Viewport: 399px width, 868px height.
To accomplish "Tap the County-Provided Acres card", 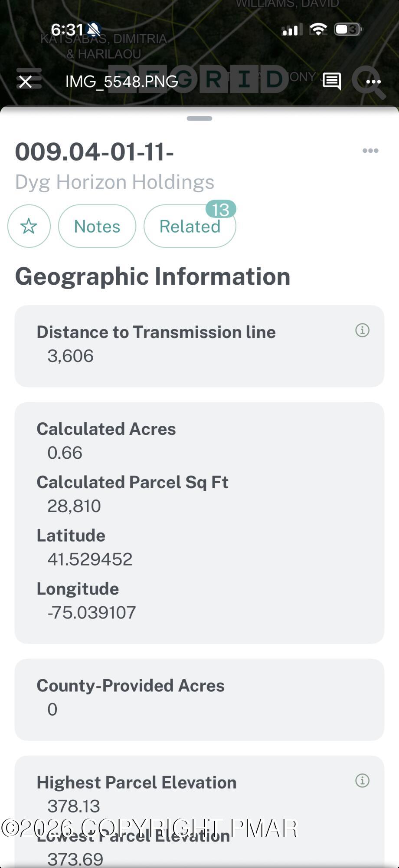I will (x=199, y=699).
